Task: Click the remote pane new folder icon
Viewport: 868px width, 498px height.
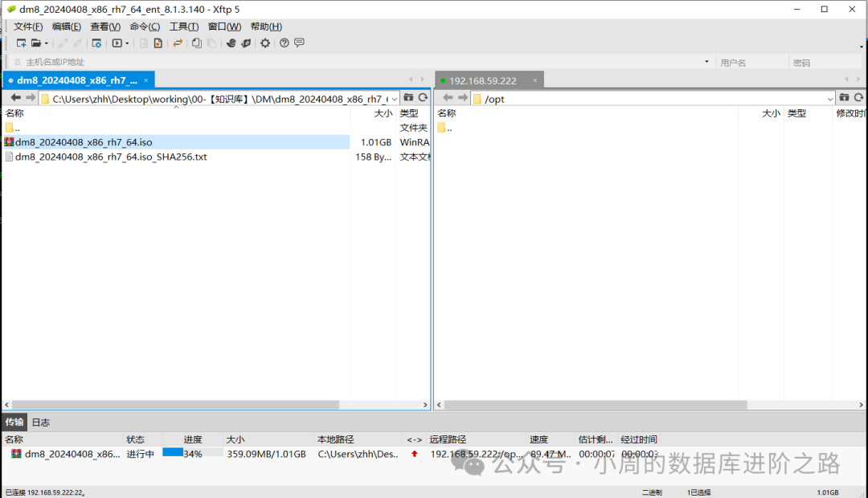Action: coord(844,97)
